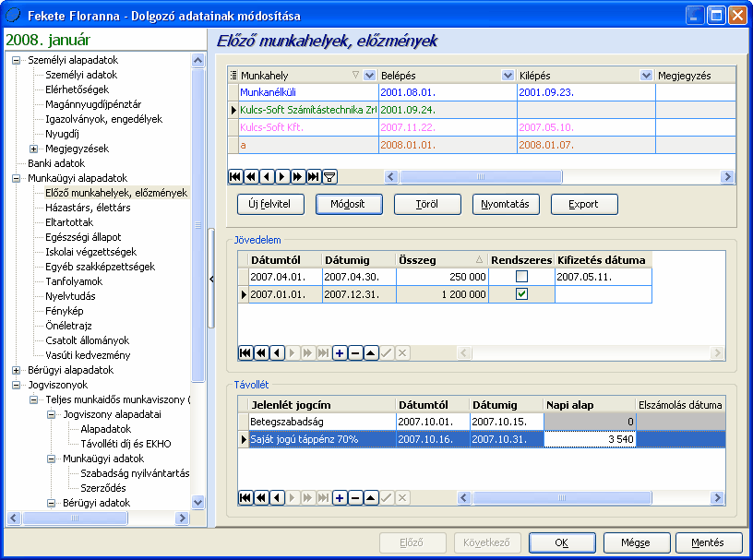Select Távolléti díj és EKHO entry
Image resolution: width=753 pixels, height=560 pixels.
125,444
